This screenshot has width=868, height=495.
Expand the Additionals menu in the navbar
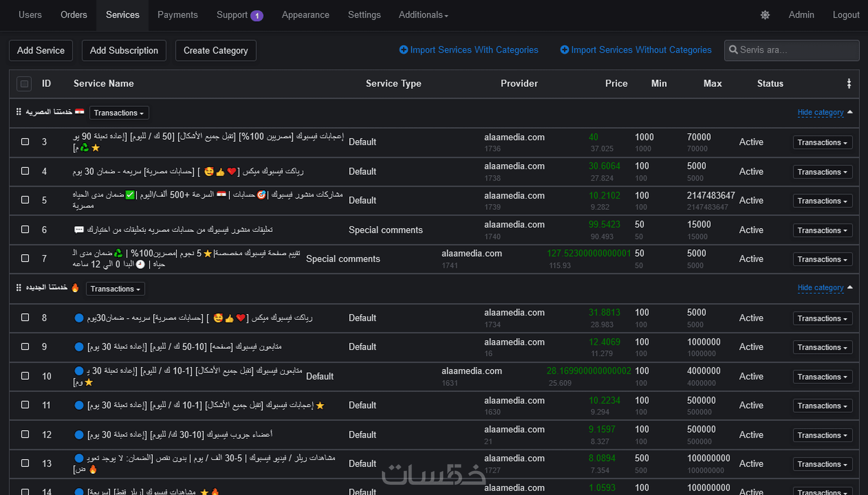click(423, 15)
